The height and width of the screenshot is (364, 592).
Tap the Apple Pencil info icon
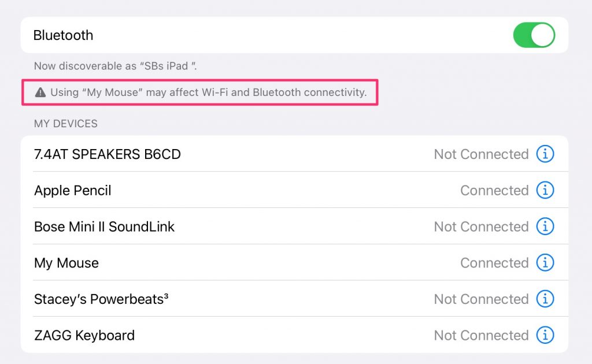[x=545, y=190]
